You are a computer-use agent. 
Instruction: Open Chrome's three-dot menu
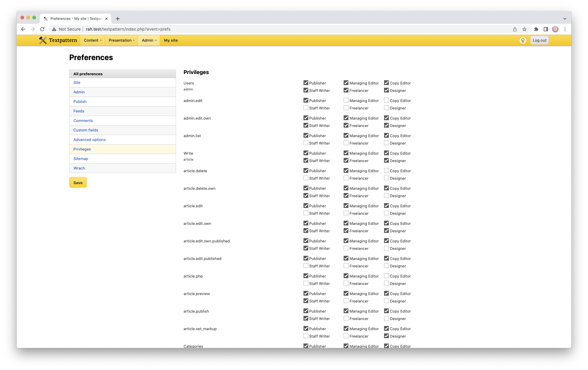click(565, 29)
